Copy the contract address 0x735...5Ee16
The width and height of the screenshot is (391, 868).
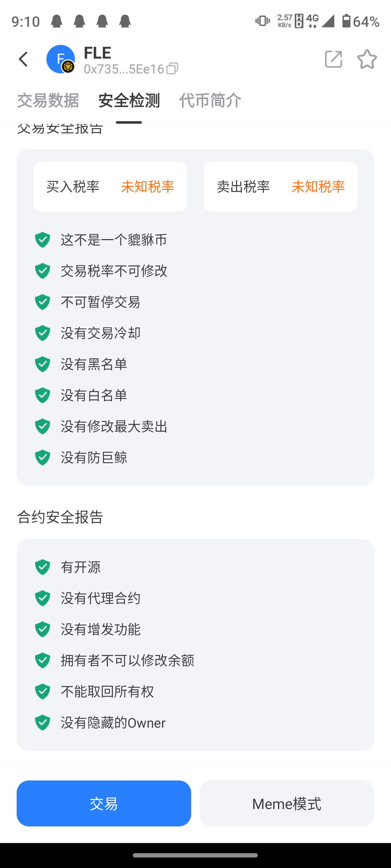pyautogui.click(x=172, y=68)
